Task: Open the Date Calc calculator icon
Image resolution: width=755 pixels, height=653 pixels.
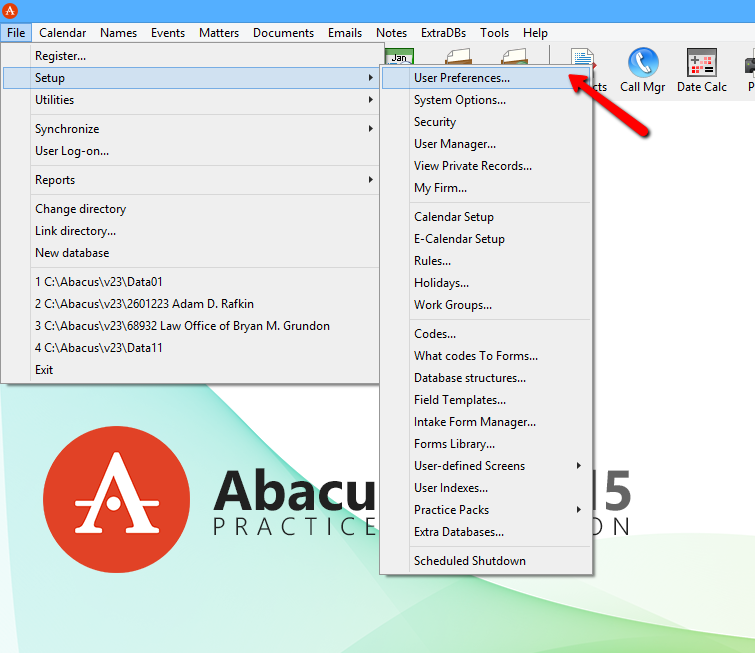Action: tap(702, 63)
